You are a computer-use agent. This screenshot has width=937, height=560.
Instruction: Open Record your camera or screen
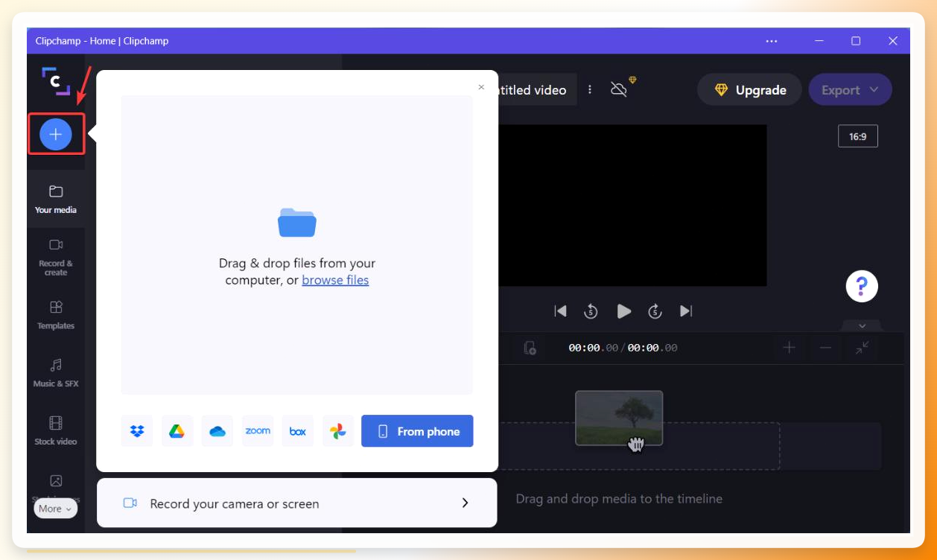pos(297,503)
